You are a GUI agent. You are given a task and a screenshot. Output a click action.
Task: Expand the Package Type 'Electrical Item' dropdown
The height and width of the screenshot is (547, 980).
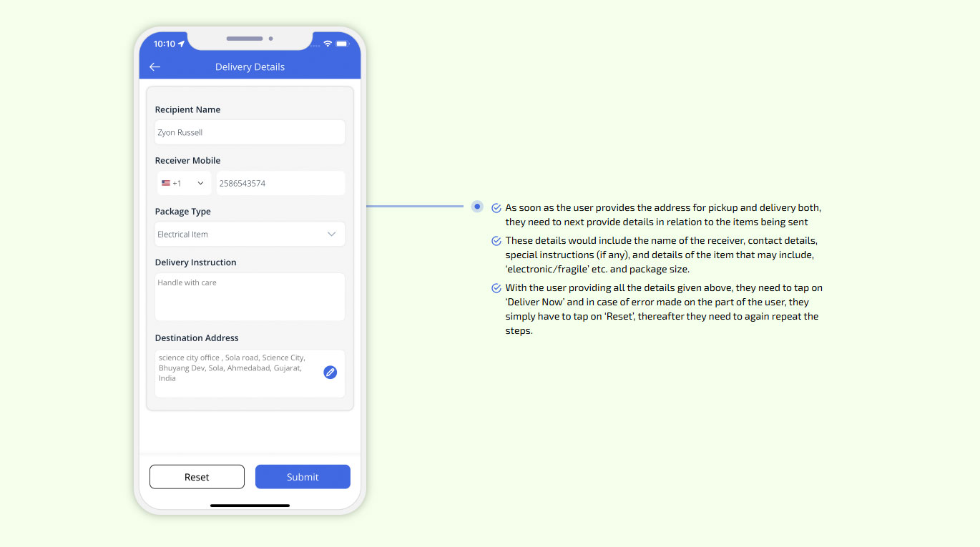coord(331,235)
